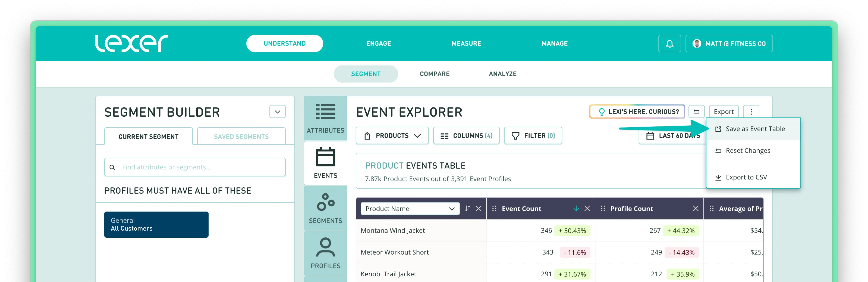The height and width of the screenshot is (282, 868).
Task: Click the +50.43% change badge
Action: click(x=572, y=231)
